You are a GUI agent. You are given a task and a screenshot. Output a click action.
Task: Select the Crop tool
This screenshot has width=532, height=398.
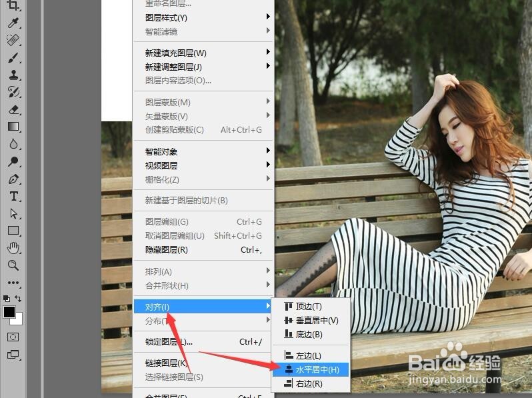pos(13,5)
